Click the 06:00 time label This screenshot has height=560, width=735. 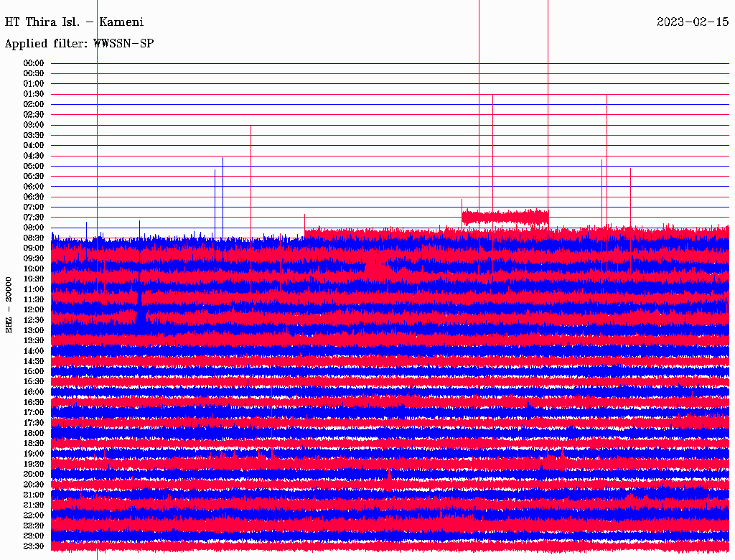34,187
